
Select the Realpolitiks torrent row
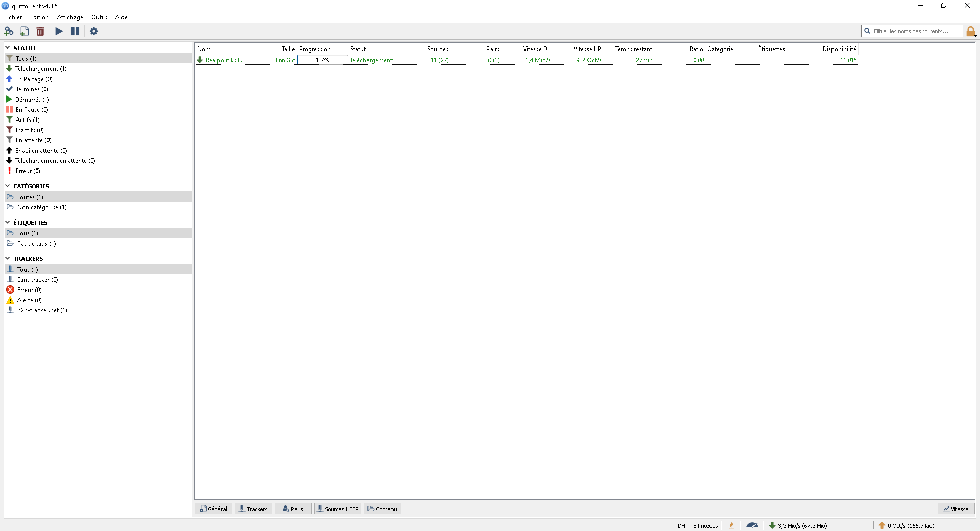(x=527, y=60)
